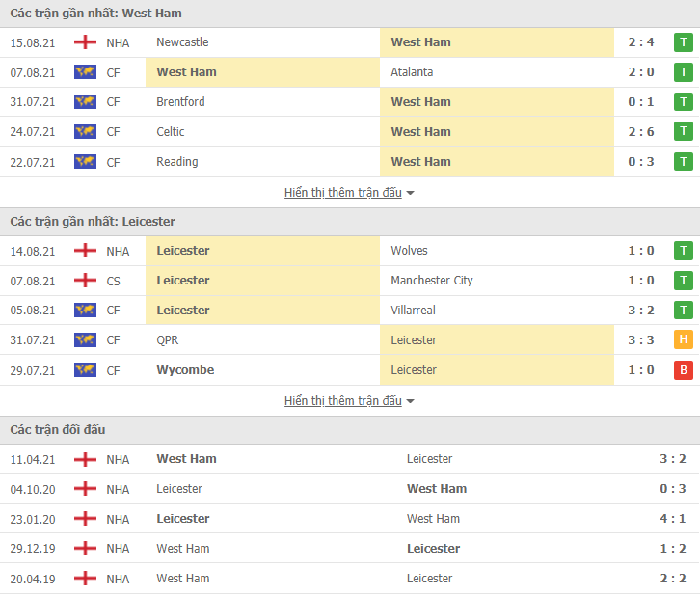This screenshot has width=700, height=595.
Task: Click the world flag icon for Atalanta friendly
Action: (x=85, y=72)
